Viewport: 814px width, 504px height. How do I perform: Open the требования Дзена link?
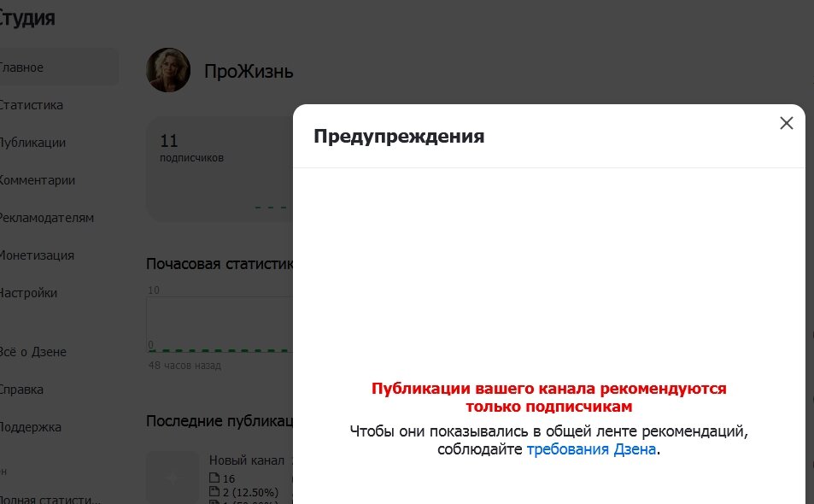tap(591, 449)
